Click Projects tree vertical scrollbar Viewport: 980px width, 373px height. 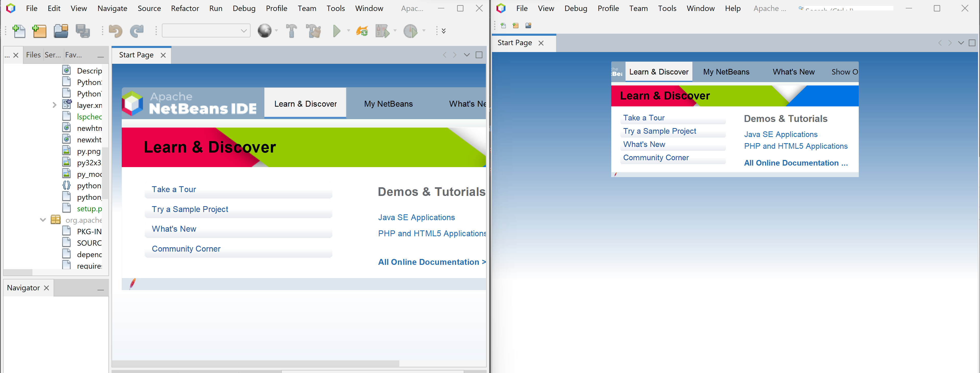pos(105,173)
